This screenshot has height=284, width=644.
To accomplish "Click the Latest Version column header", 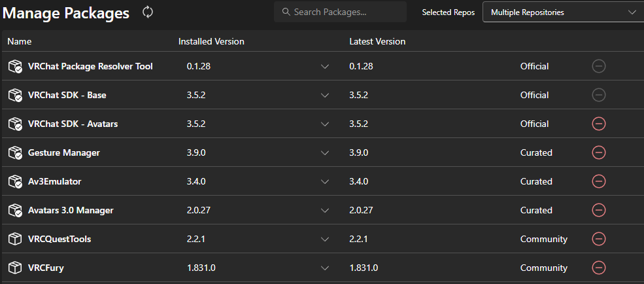I will pos(377,41).
